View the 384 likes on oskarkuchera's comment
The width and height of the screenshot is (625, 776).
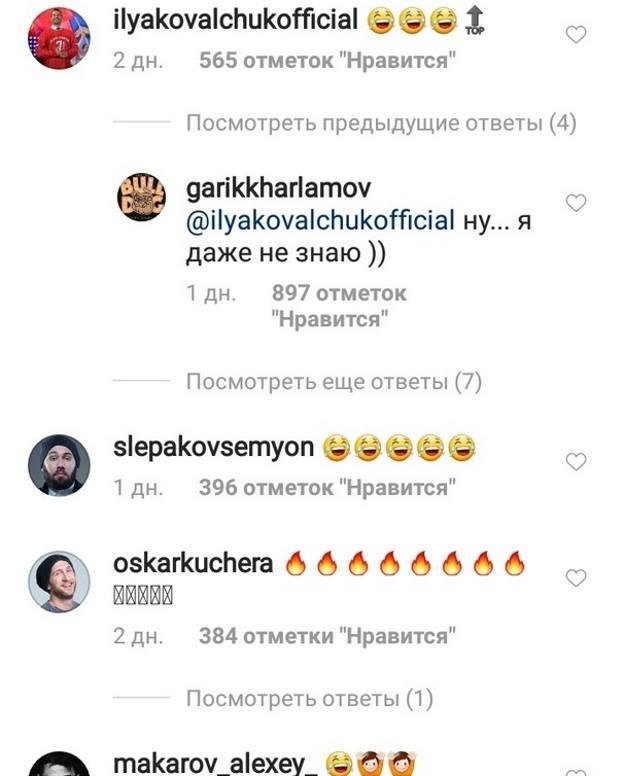327,636
